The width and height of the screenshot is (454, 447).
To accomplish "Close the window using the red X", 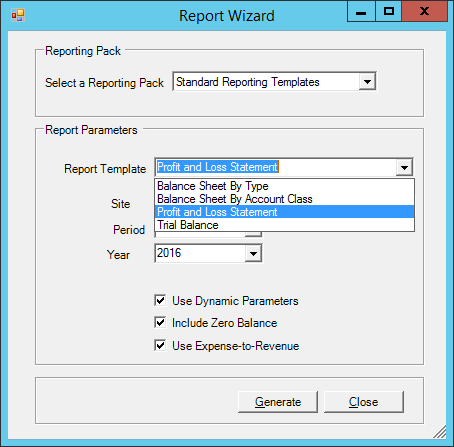I will [x=424, y=11].
